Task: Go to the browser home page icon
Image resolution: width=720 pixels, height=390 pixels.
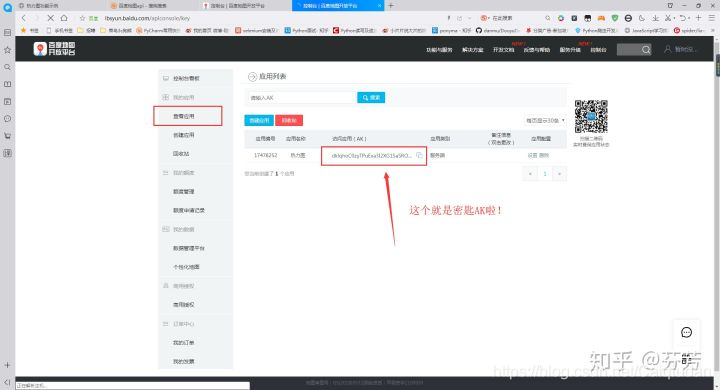Action: (x=64, y=18)
